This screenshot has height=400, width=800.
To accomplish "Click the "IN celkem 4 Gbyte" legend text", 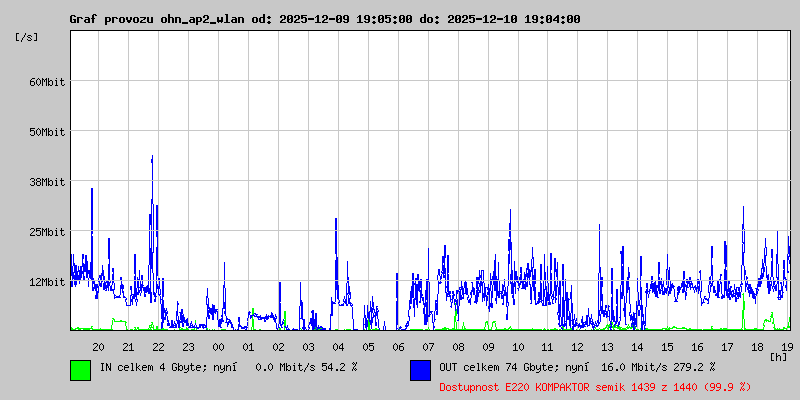I will [152, 366].
